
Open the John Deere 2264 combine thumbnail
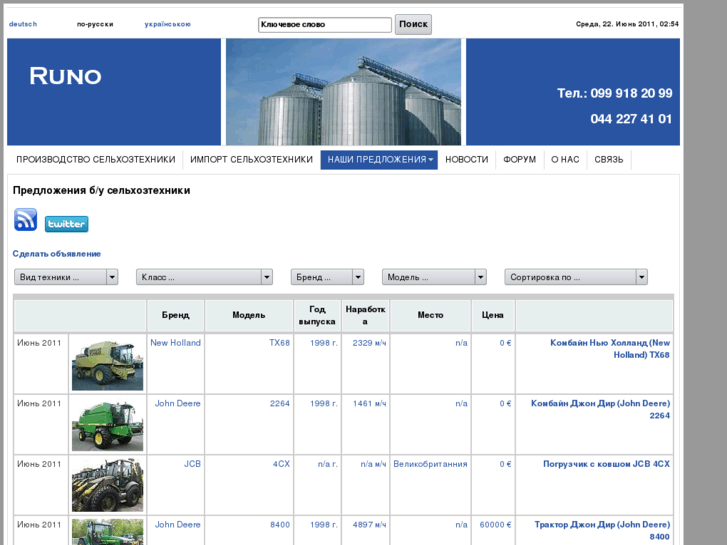(x=107, y=425)
